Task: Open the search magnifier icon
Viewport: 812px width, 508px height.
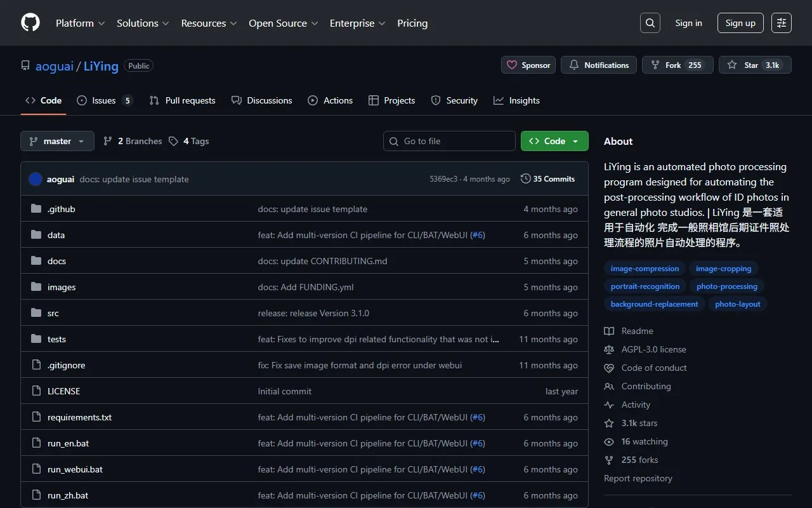Action: 650,23
